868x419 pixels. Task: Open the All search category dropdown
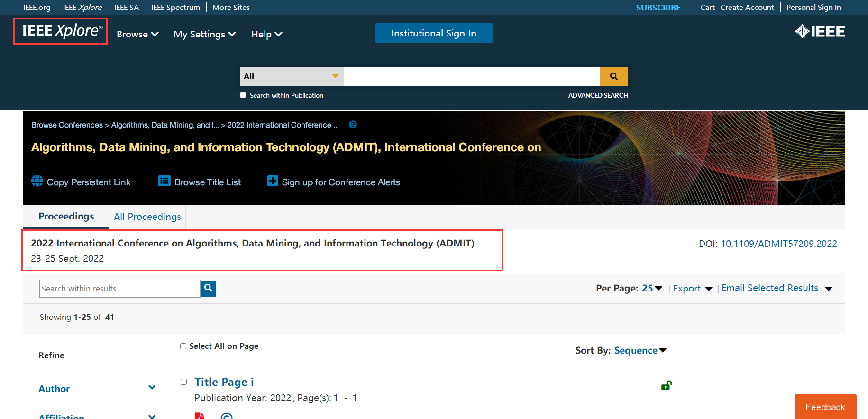pyautogui.click(x=292, y=76)
